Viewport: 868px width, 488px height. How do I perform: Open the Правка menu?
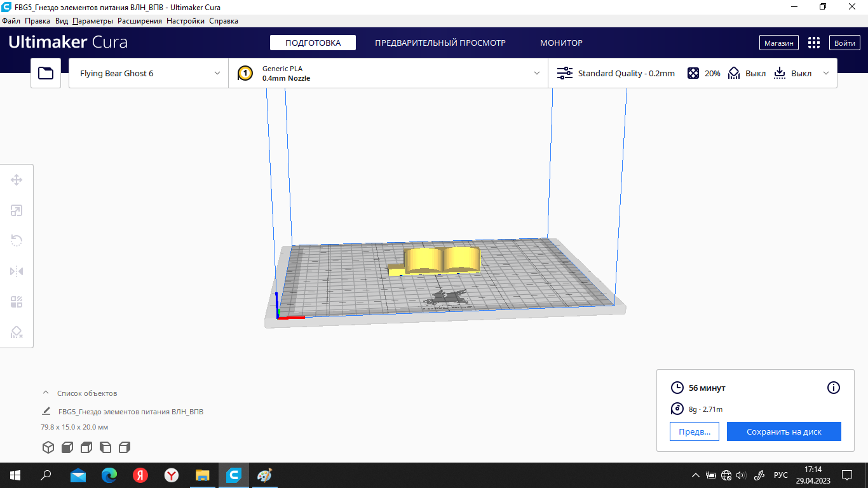[37, 21]
